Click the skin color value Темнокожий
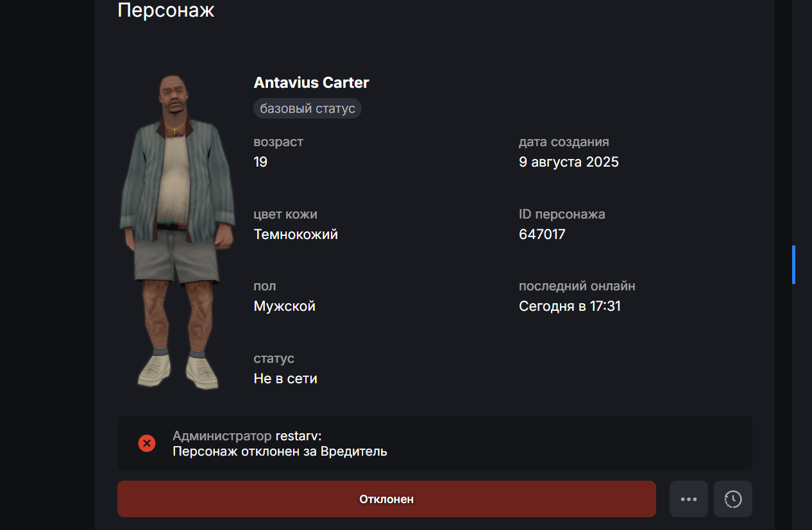This screenshot has height=530, width=812. (x=296, y=235)
